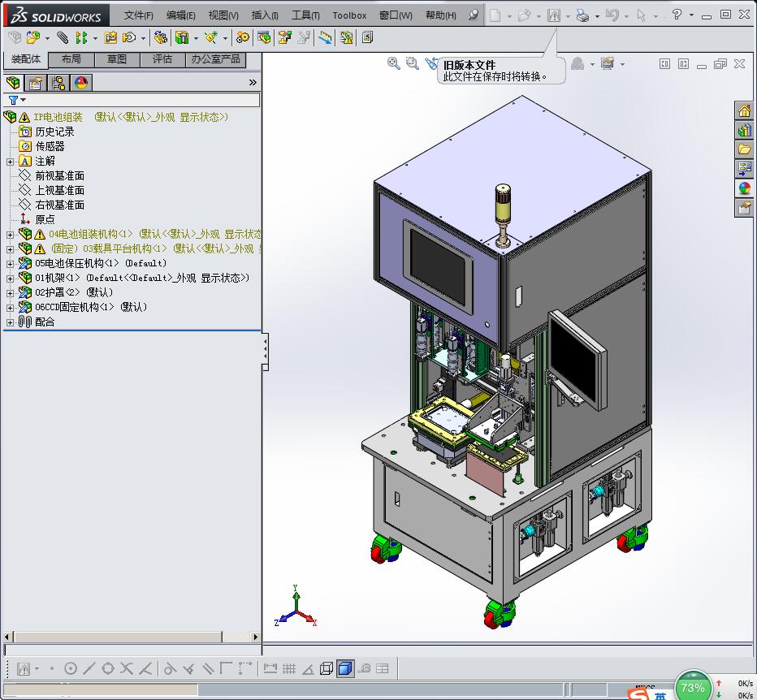Open the Appearances color ball task pane icon
This screenshot has width=757, height=700.
pyautogui.click(x=745, y=188)
